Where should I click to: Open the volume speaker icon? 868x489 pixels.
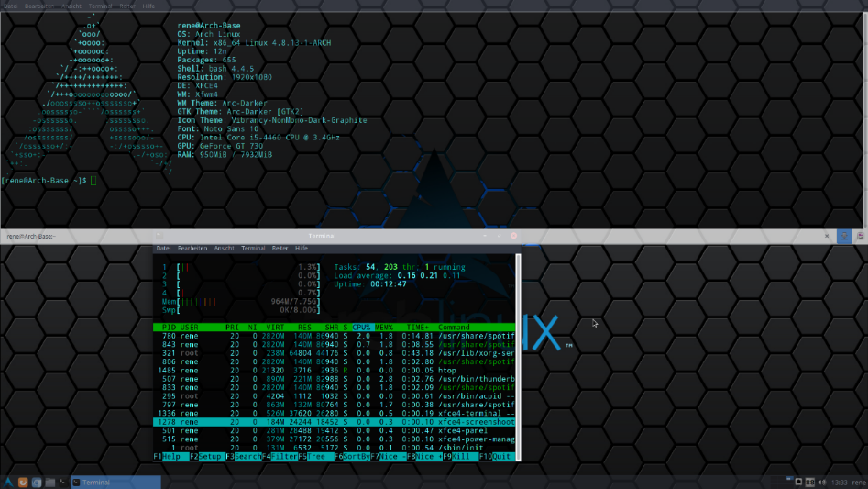pyautogui.click(x=822, y=483)
